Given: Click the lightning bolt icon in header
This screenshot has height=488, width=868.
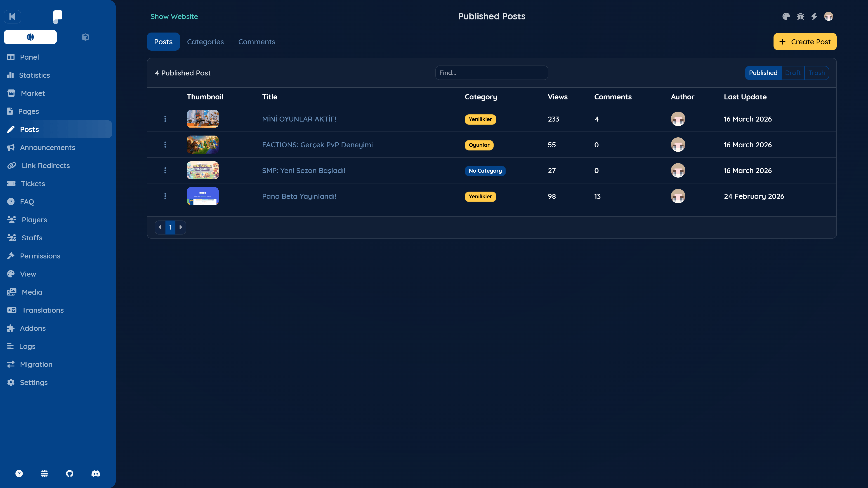Looking at the screenshot, I should pos(814,16).
